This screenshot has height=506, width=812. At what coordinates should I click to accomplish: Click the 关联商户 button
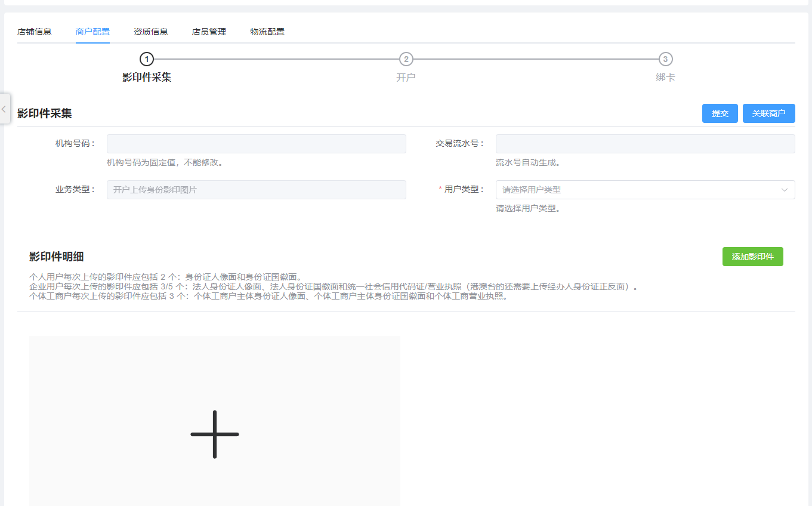pyautogui.click(x=768, y=113)
